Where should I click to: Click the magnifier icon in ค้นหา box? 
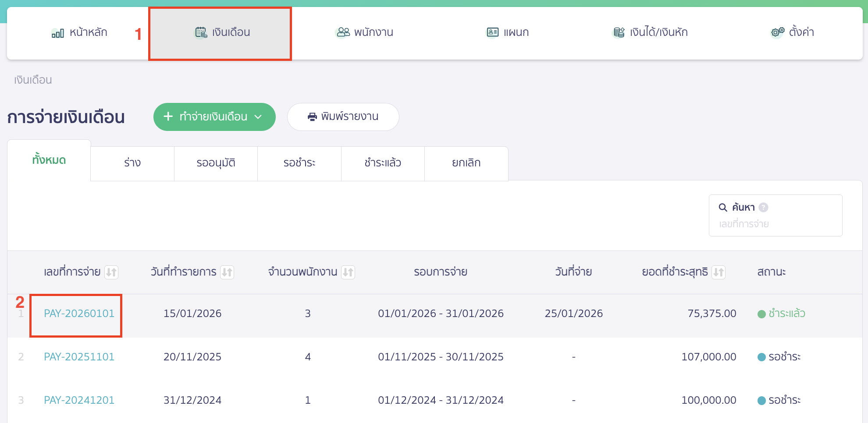[722, 207]
